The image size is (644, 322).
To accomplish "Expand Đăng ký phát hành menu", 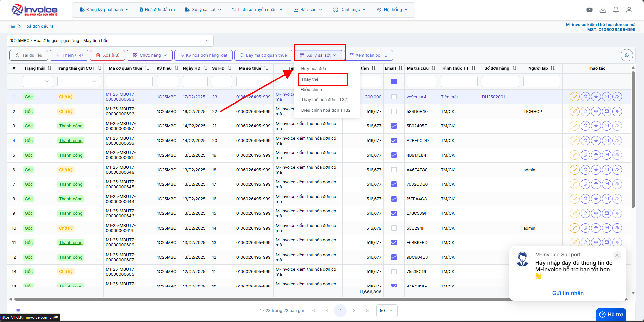I will tap(104, 10).
